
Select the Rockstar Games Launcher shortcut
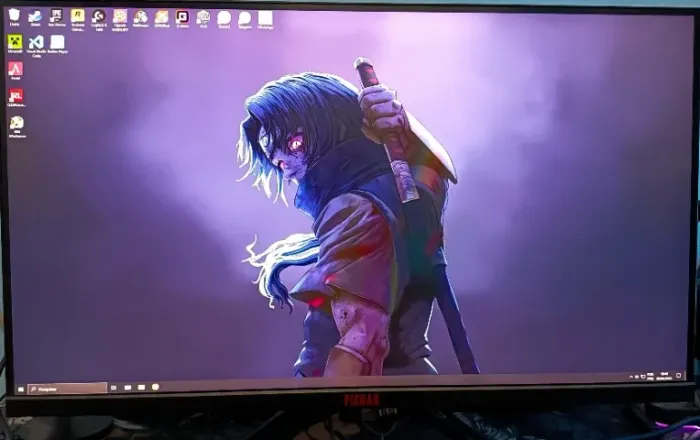(77, 19)
